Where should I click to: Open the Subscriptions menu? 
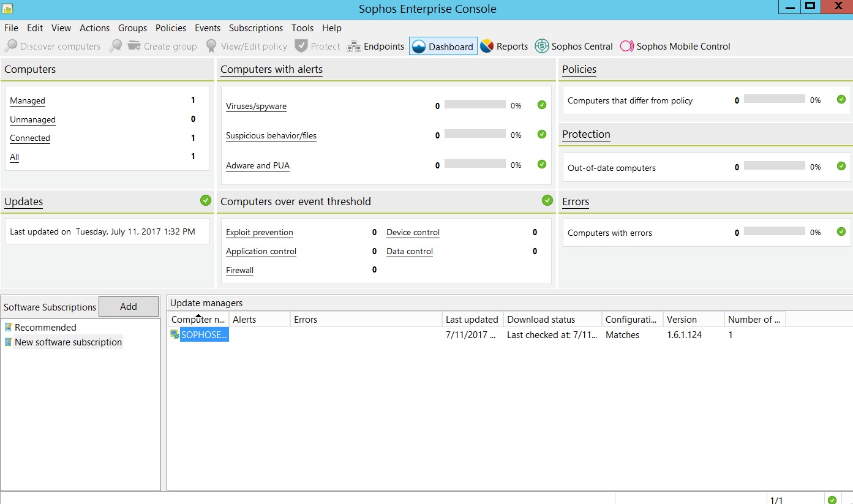(256, 28)
